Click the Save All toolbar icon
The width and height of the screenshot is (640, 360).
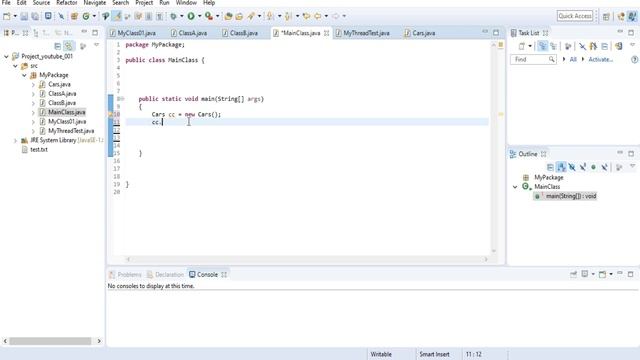(x=35, y=16)
